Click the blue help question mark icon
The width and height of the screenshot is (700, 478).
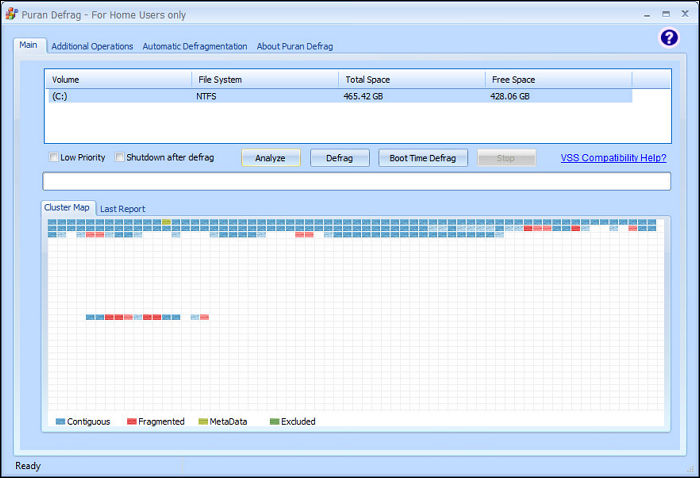coord(669,37)
